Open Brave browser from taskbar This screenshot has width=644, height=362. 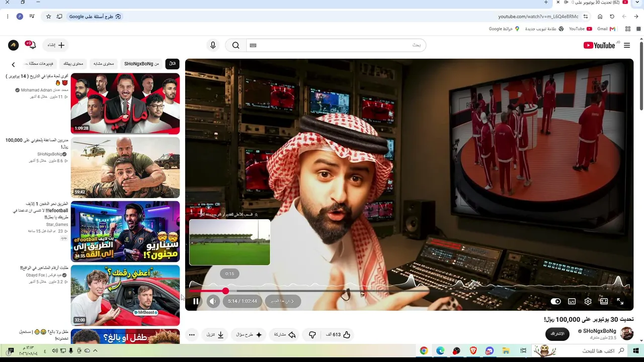click(473, 350)
